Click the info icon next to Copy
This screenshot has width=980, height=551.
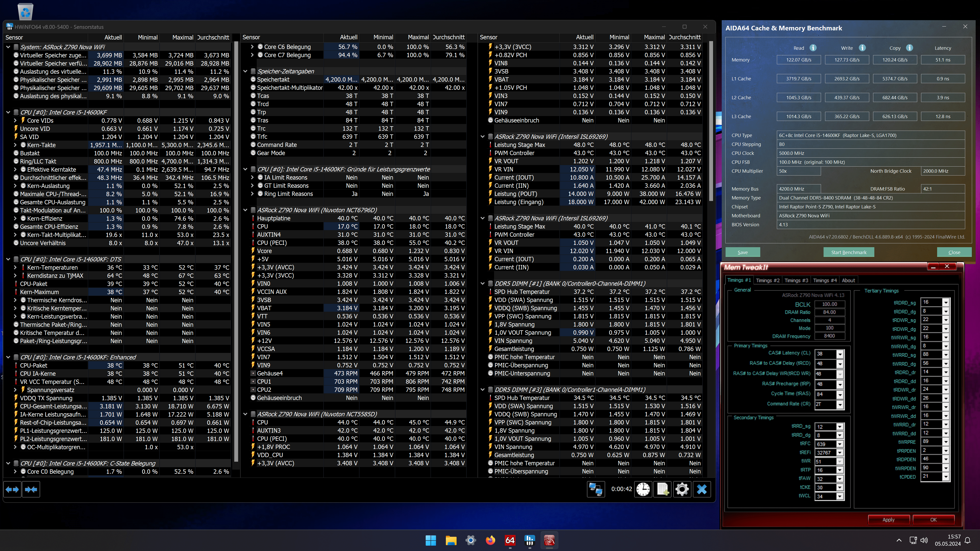coord(909,48)
